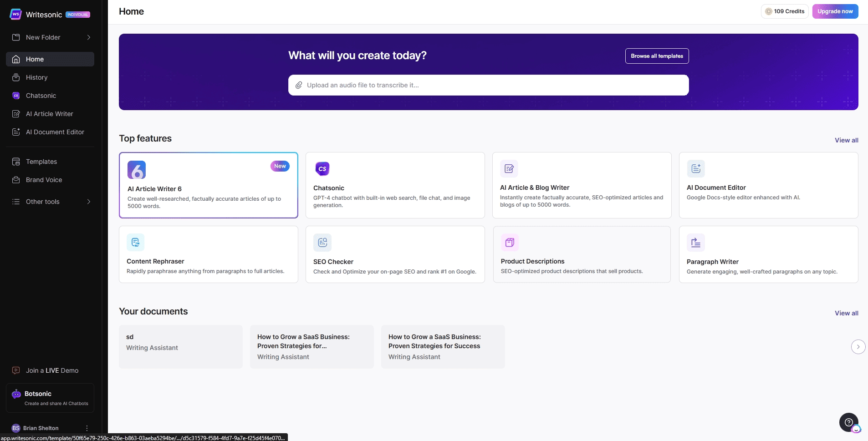Open 'Proven Strategies for Success' document
868x441 pixels.
[443, 347]
